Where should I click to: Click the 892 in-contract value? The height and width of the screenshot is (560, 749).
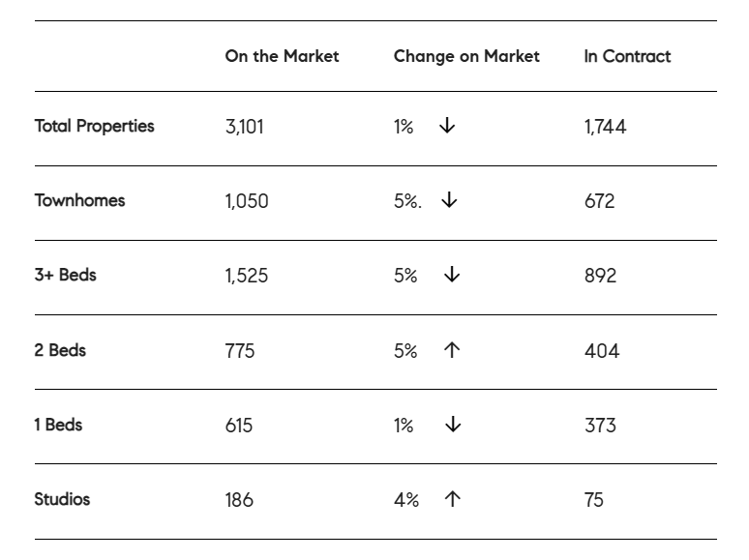point(600,276)
